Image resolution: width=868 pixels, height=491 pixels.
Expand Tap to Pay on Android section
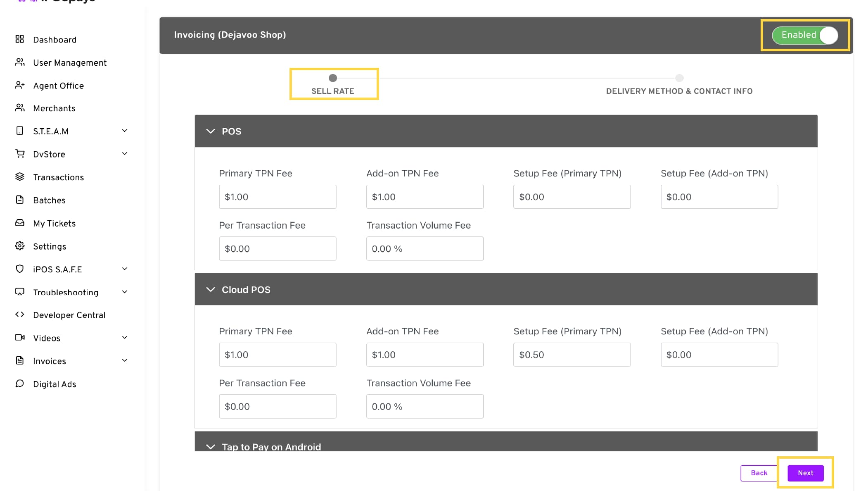[211, 447]
